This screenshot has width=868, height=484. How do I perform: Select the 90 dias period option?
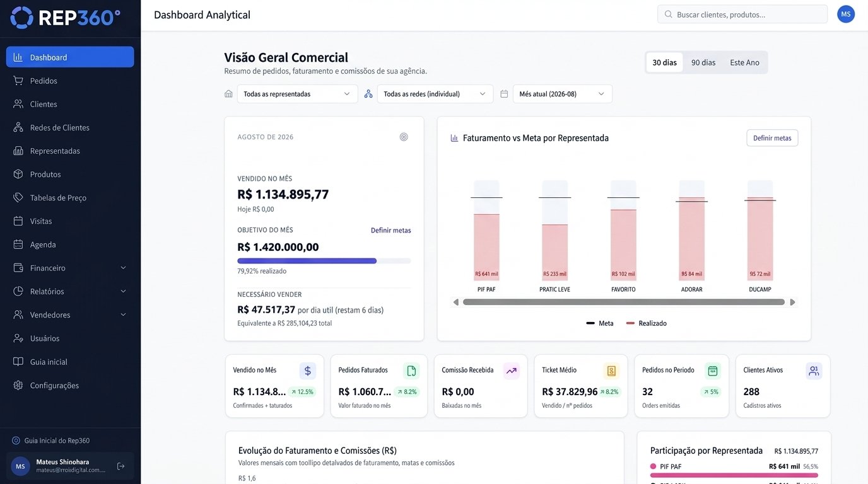coord(703,62)
